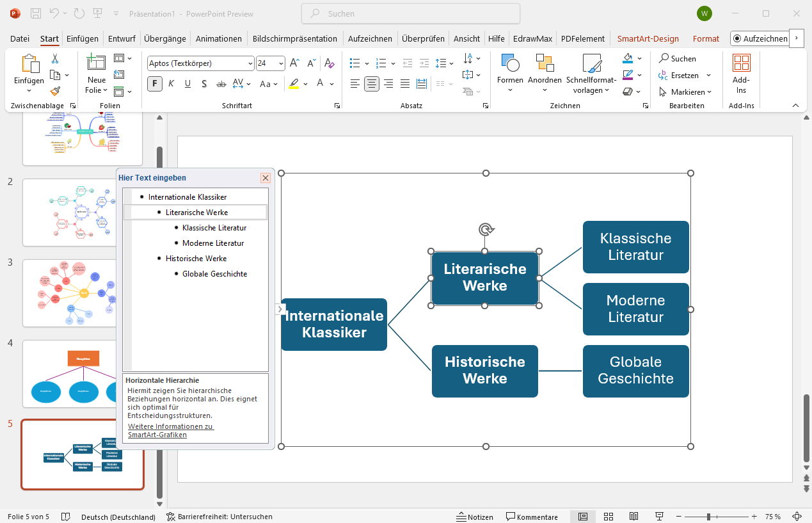
Task: Click fit slide to window icon
Action: click(797, 517)
